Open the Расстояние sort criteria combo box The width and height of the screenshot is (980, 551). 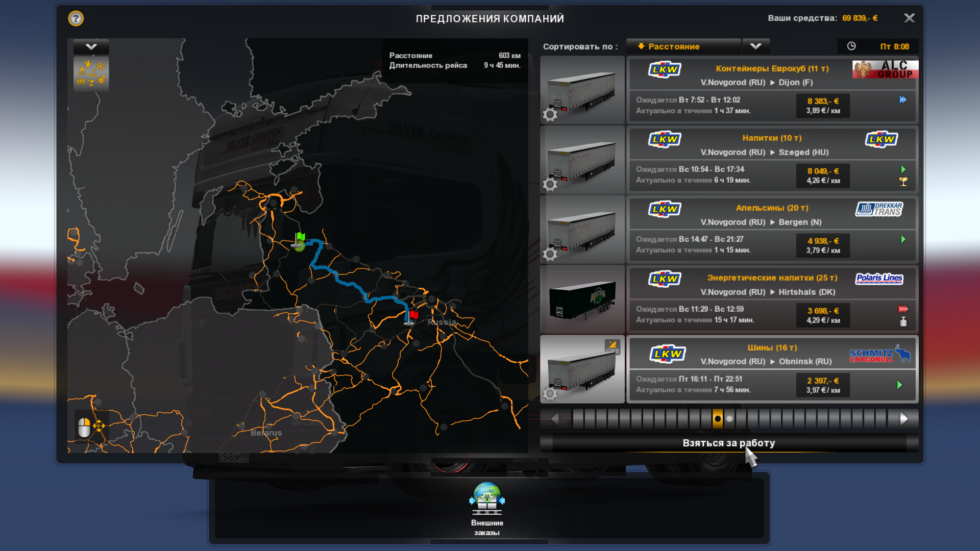[683, 46]
